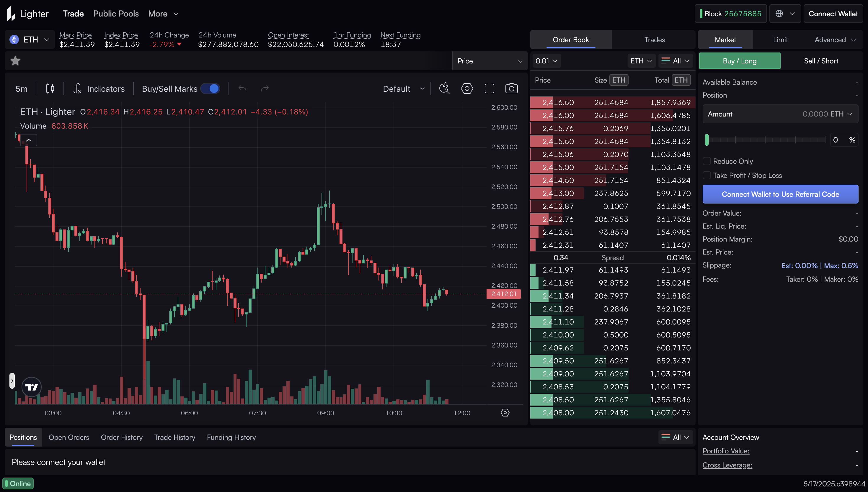Click the Slippage Est 0.00% Max 0.5% setting
Screen dimensions: 868x492
pos(819,265)
